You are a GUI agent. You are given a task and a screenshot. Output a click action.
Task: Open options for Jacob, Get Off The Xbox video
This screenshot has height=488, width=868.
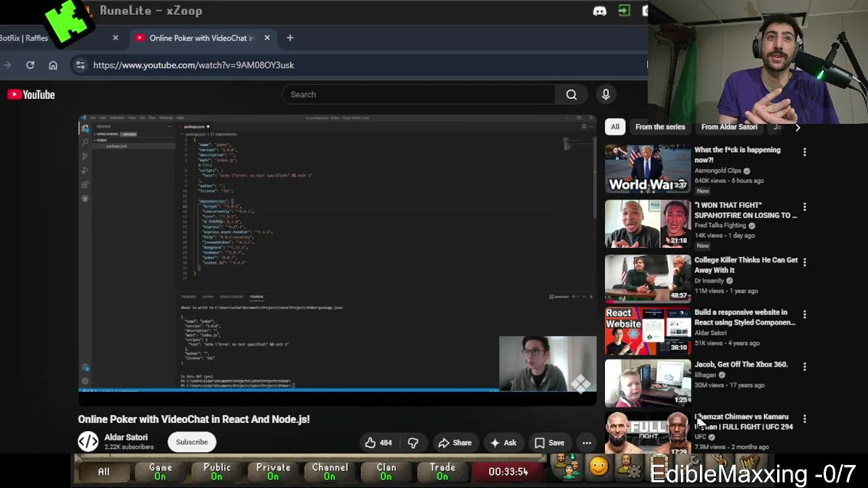[804, 367]
